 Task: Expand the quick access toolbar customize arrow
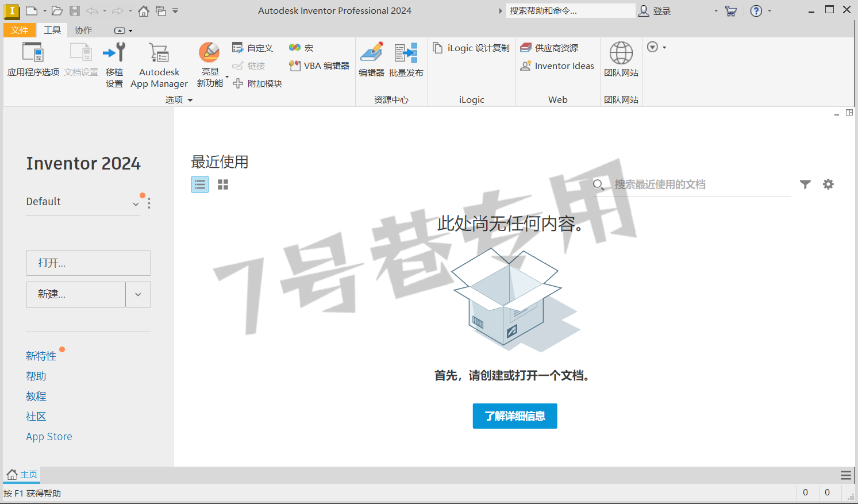(175, 10)
